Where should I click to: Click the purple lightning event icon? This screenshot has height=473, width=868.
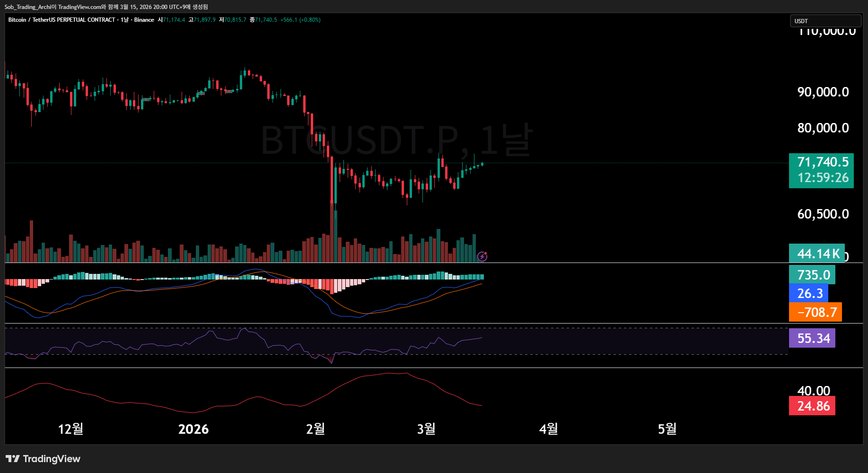482,256
